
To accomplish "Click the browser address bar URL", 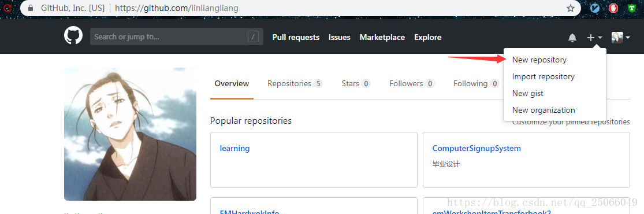I will 177,8.
